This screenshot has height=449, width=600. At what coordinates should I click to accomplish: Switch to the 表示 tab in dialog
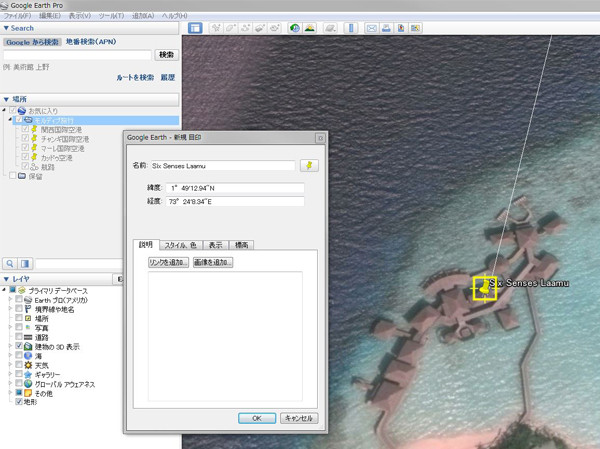215,245
